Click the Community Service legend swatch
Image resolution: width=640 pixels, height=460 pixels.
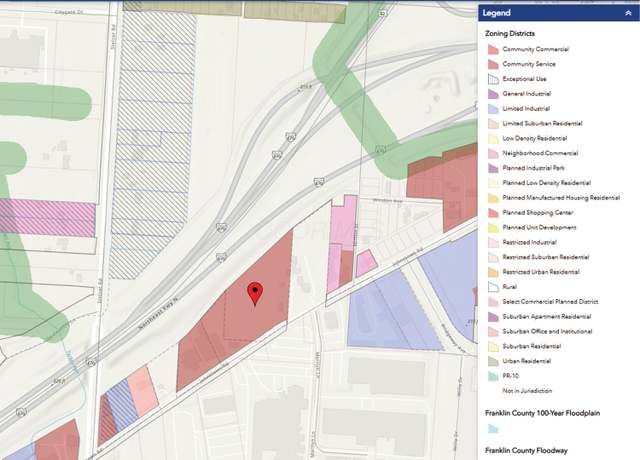[x=493, y=64]
